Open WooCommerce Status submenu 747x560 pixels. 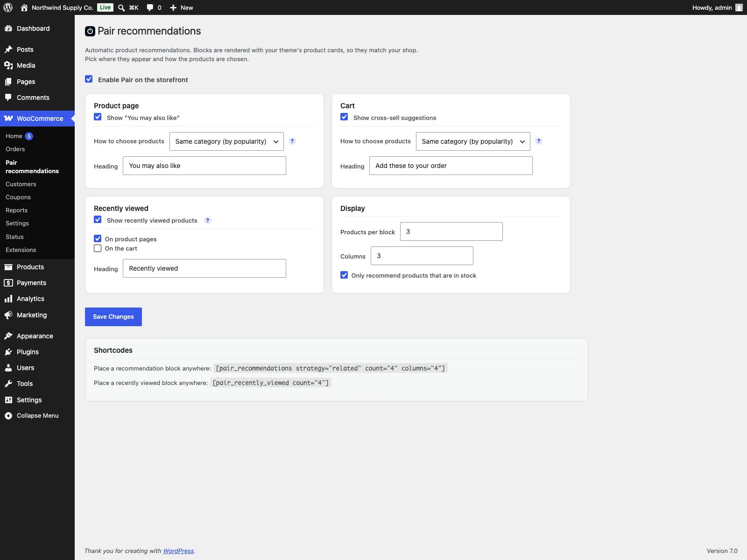14,237
